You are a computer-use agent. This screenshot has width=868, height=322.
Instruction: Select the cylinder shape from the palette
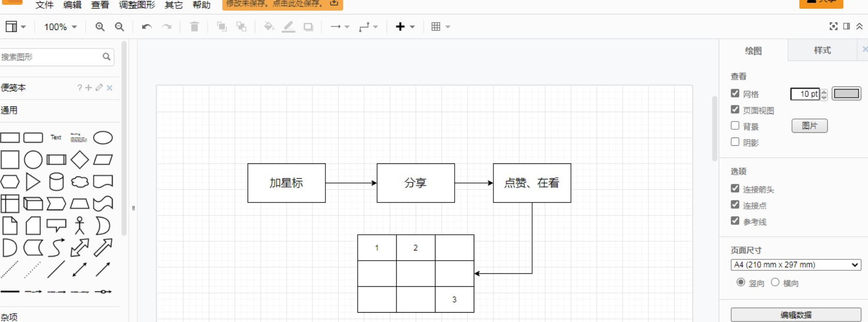point(56,182)
